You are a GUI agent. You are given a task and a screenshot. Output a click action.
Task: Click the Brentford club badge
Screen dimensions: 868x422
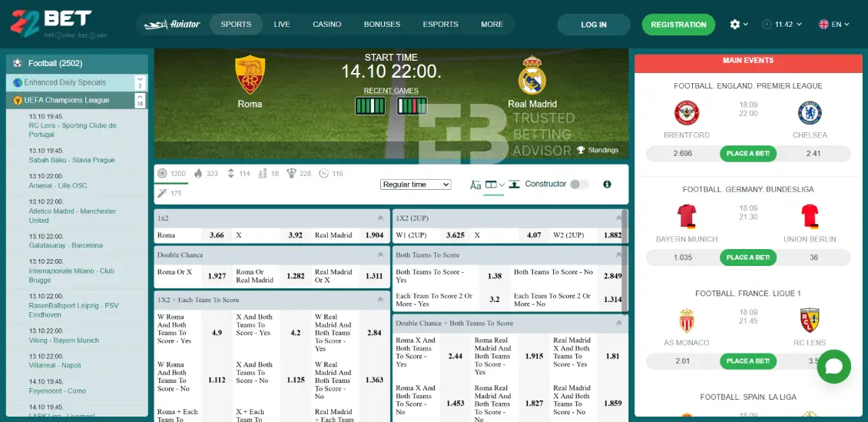click(687, 113)
